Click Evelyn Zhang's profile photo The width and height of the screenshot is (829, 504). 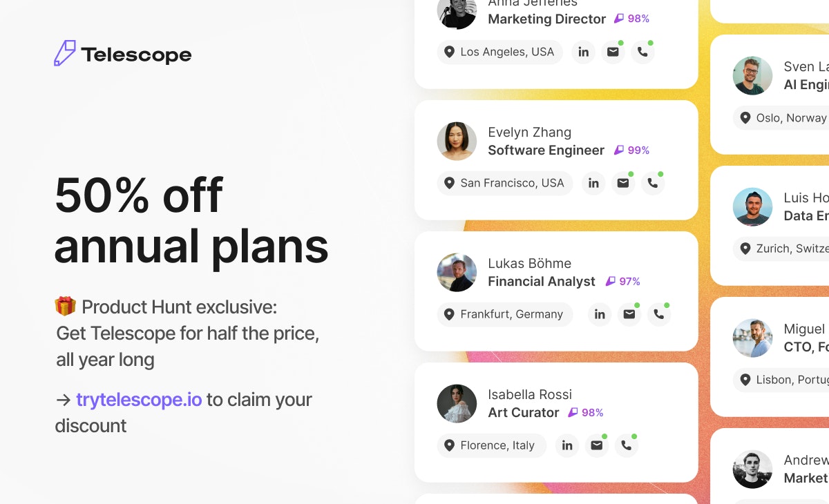pos(457,142)
